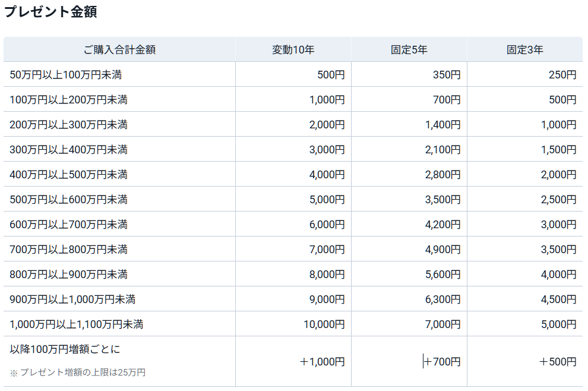Click the 2,800円 cell
The width and height of the screenshot is (588, 391).
[442, 175]
